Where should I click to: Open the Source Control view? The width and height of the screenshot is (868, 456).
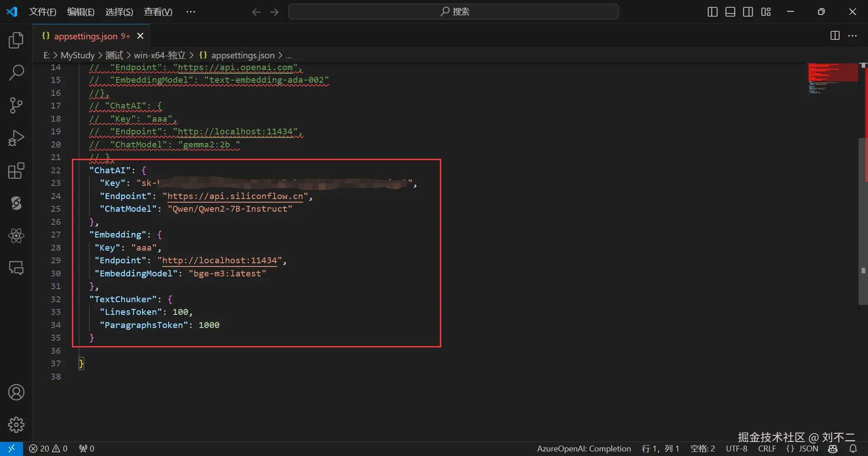coord(16,105)
